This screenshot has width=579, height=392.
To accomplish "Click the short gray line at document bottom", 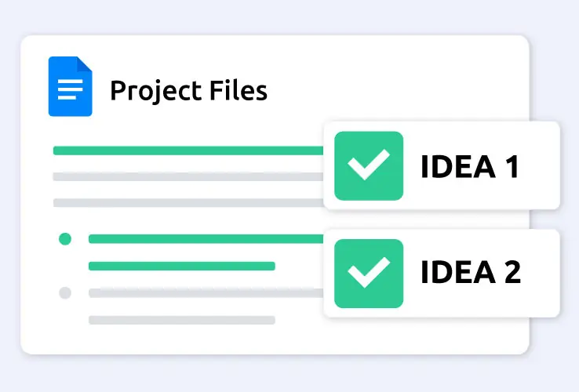I will 182,320.
